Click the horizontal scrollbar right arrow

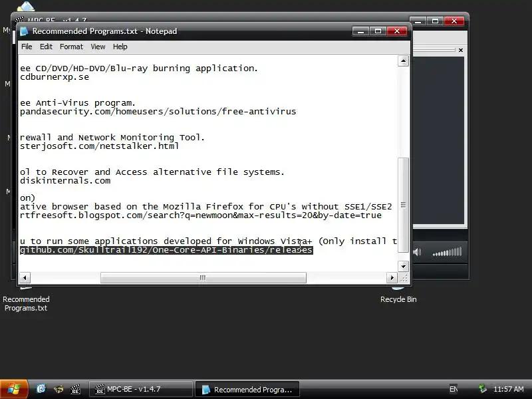(x=392, y=278)
